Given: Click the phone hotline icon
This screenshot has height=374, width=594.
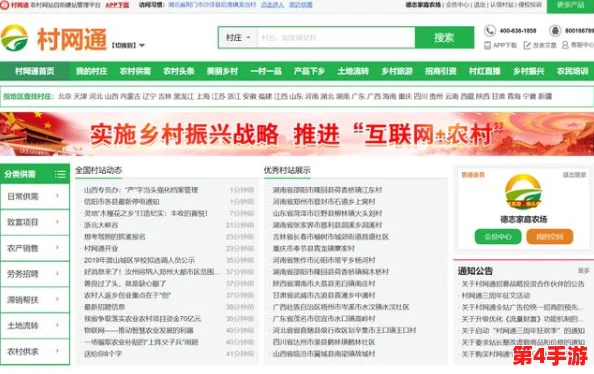Looking at the screenshot, I should point(490,30).
